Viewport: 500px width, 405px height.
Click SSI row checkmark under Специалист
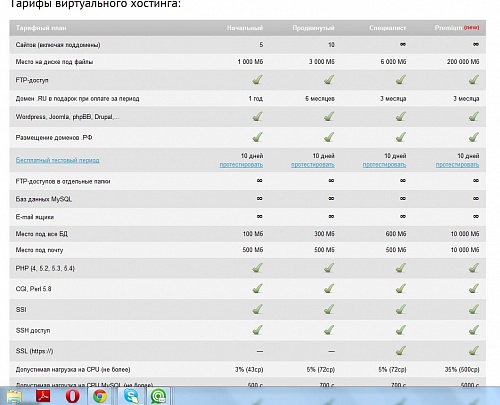pyautogui.click(x=401, y=309)
